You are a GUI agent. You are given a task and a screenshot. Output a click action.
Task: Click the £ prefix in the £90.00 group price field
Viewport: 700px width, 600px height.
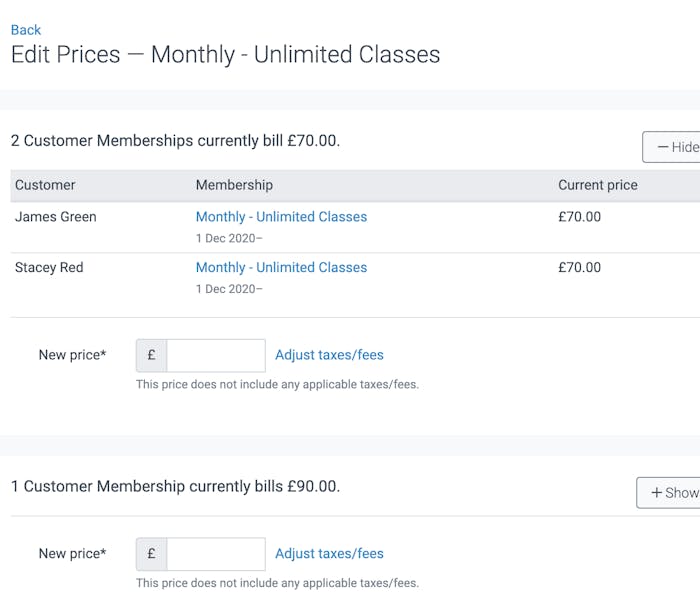click(x=151, y=554)
